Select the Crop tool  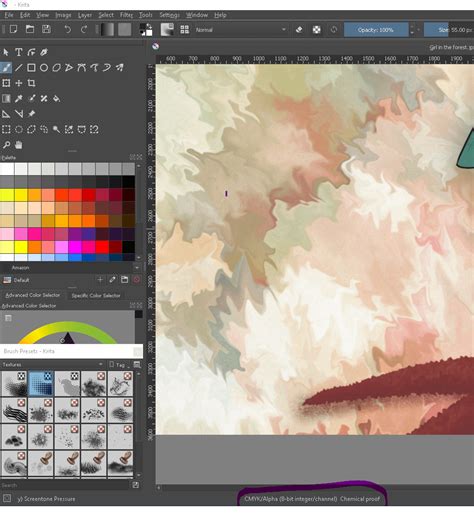[31, 83]
